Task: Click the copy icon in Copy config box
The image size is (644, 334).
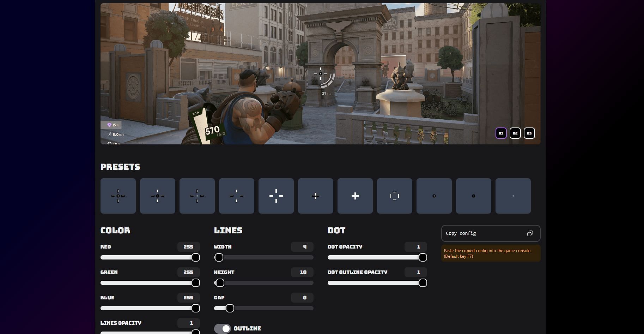Action: point(530,233)
